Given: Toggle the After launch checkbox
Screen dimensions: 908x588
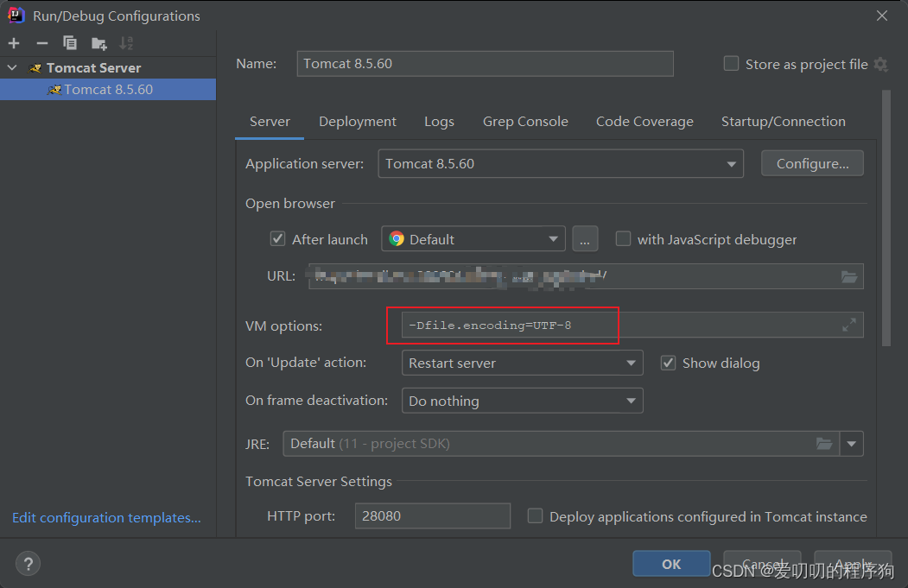Looking at the screenshot, I should (278, 239).
